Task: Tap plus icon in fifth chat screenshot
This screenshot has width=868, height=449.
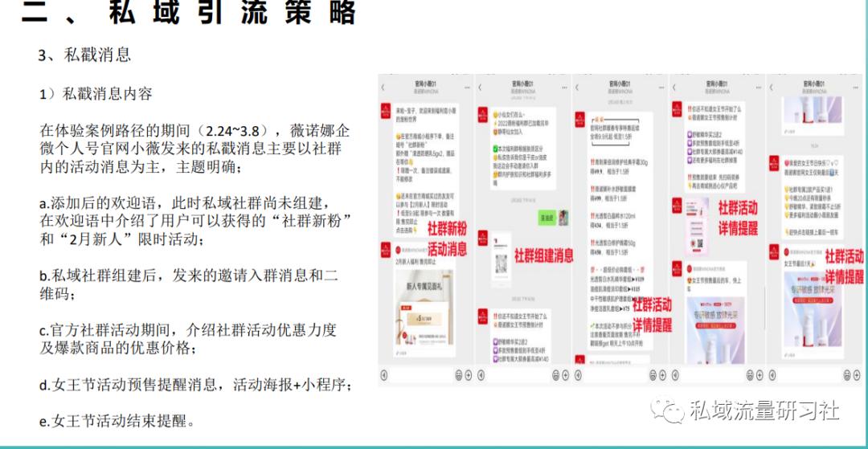Action: click(x=857, y=375)
